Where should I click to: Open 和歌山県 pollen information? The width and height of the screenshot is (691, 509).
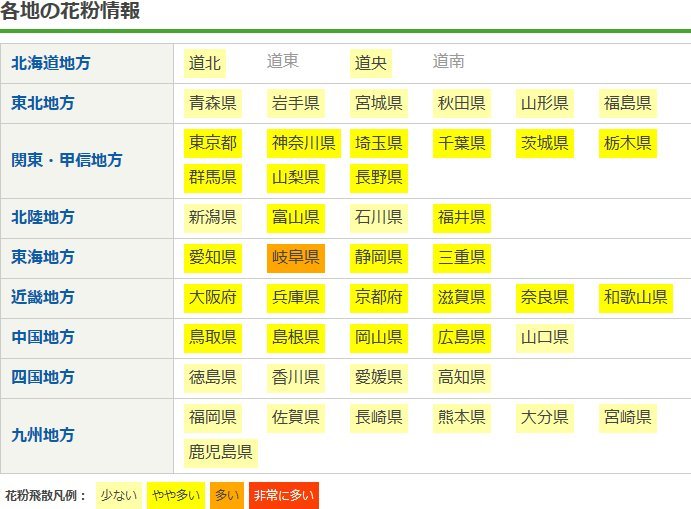(x=635, y=297)
